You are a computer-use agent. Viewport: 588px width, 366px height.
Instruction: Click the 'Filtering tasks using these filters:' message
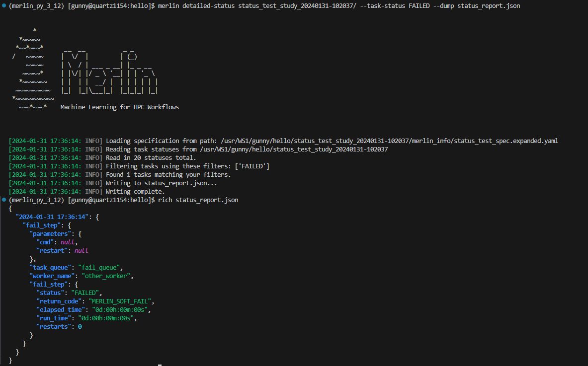point(168,166)
